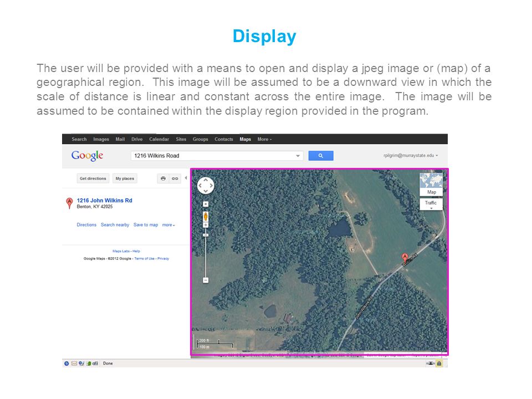Open Contacts in top navigation bar
The image size is (532, 399).
[x=223, y=139]
